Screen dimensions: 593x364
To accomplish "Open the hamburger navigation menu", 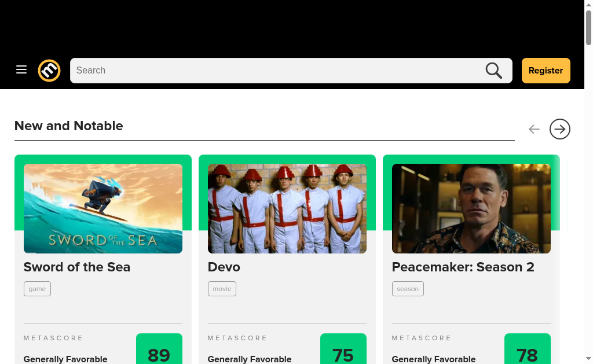I will pos(21,70).
